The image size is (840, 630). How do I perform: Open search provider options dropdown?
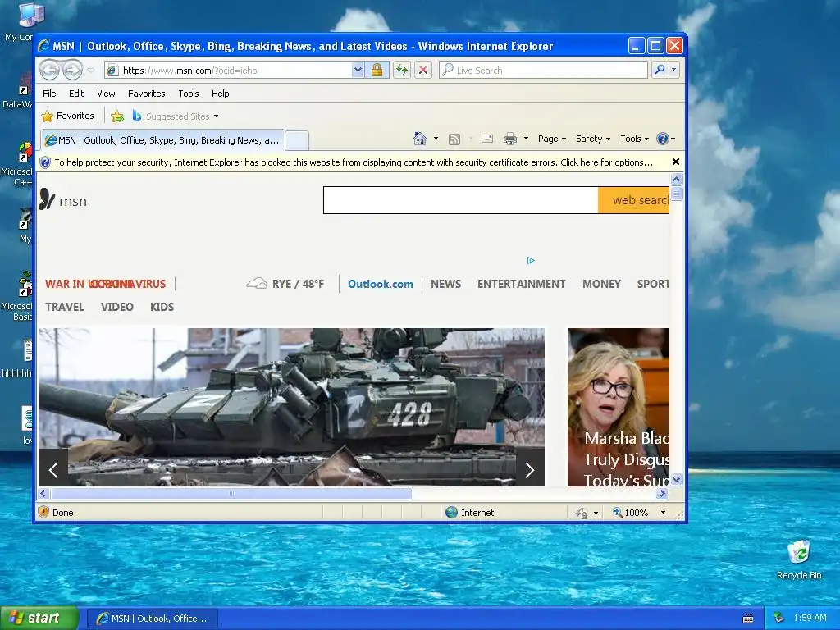point(674,70)
